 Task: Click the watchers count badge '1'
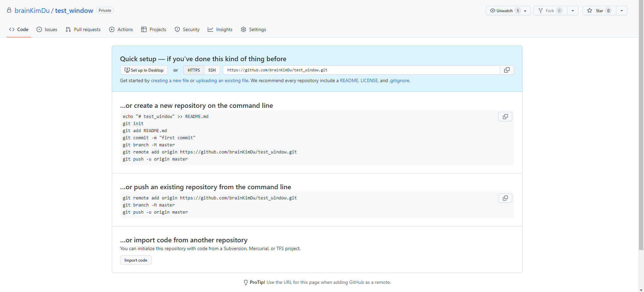pyautogui.click(x=518, y=10)
